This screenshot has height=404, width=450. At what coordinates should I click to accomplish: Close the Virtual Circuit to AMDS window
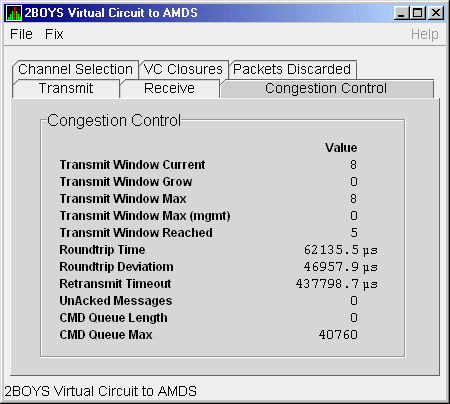click(x=436, y=13)
